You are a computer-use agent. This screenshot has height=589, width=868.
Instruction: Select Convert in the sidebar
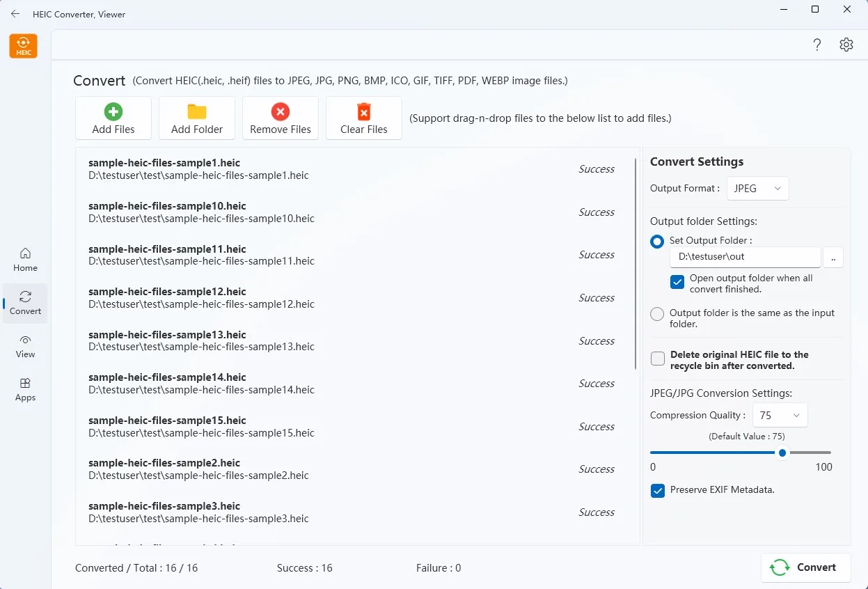26,304
